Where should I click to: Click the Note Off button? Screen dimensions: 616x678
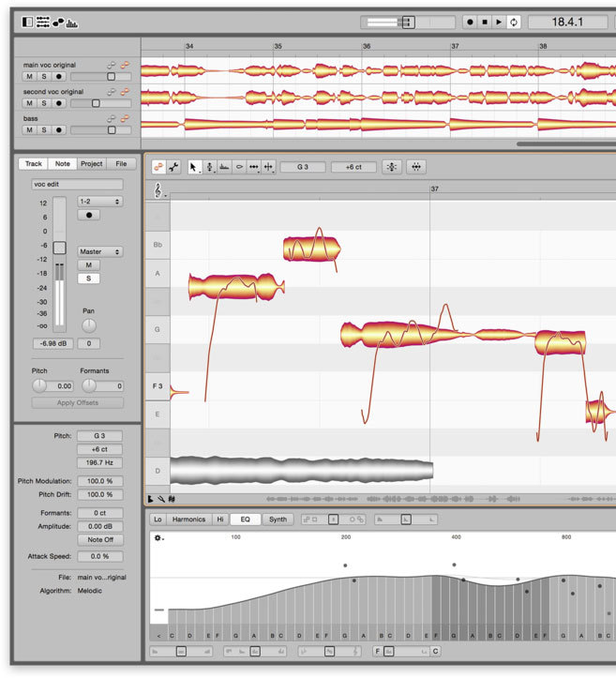coord(100,539)
